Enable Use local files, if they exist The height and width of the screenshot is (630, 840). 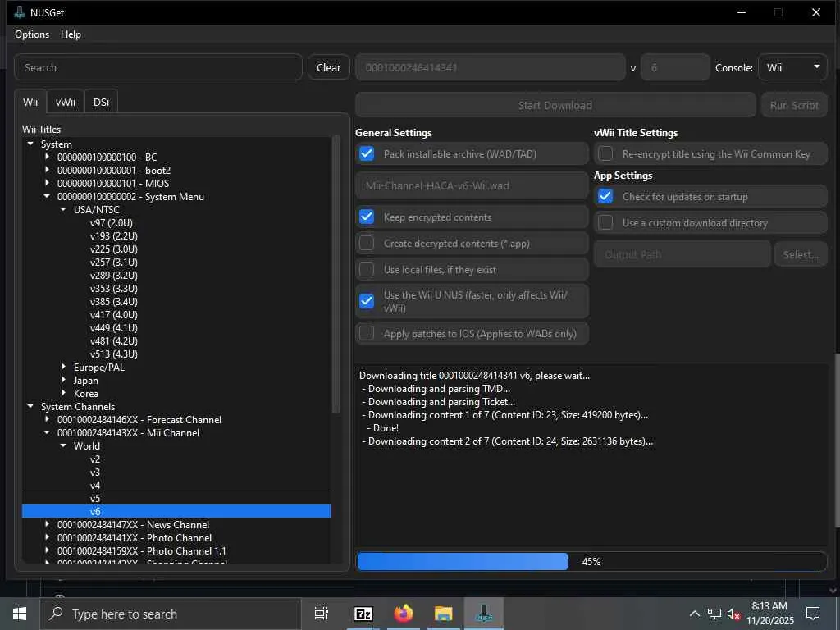point(367,269)
